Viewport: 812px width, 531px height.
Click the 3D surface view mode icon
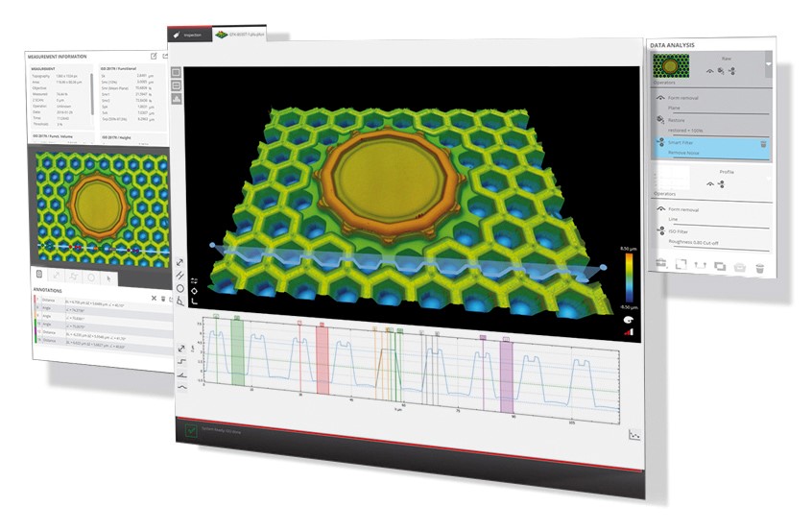point(177,99)
